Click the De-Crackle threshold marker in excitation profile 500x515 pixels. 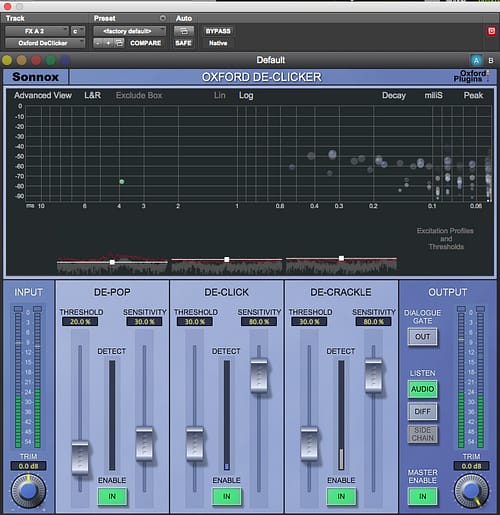(x=341, y=258)
